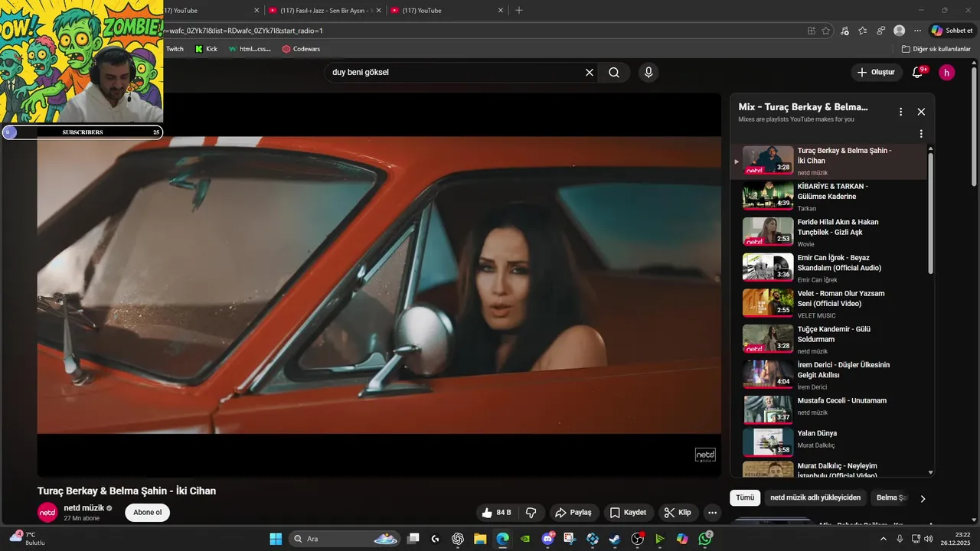Open Steam from the taskbar
The width and height of the screenshot is (980, 551).
[615, 539]
